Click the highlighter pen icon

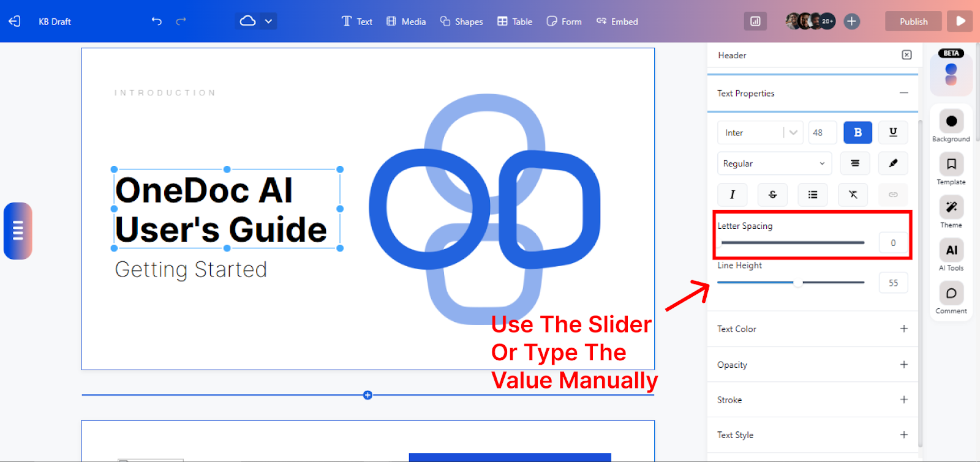point(893,163)
